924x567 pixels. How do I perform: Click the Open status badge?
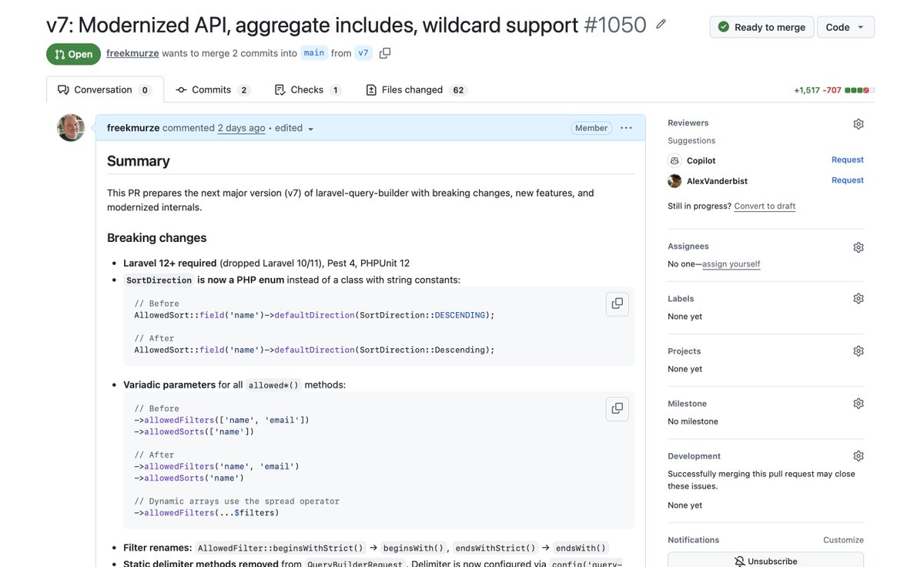tap(73, 54)
